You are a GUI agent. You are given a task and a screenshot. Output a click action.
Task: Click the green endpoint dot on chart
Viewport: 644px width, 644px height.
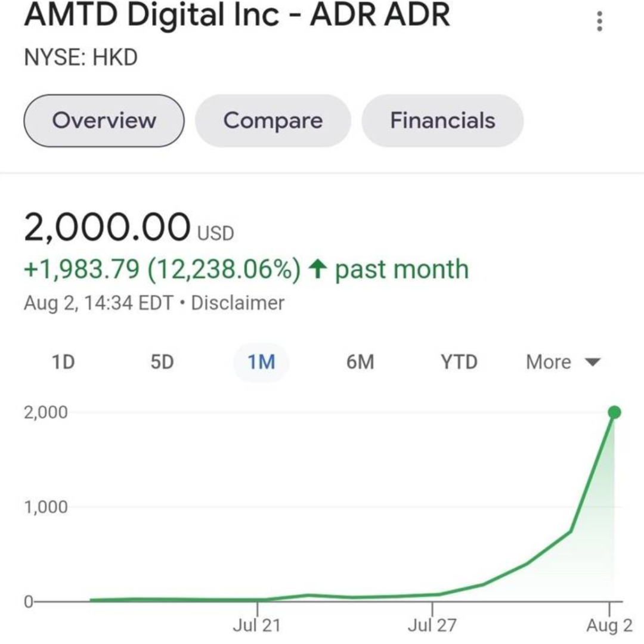point(614,412)
